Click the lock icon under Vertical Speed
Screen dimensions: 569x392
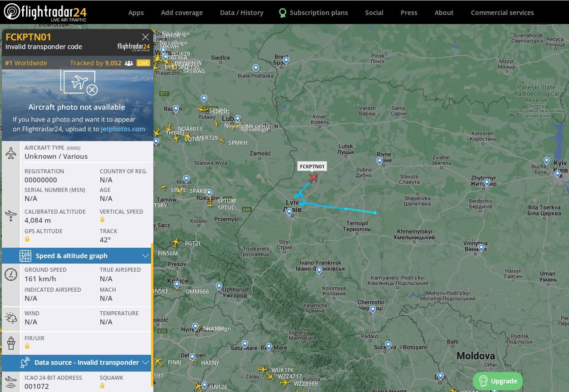coord(102,220)
